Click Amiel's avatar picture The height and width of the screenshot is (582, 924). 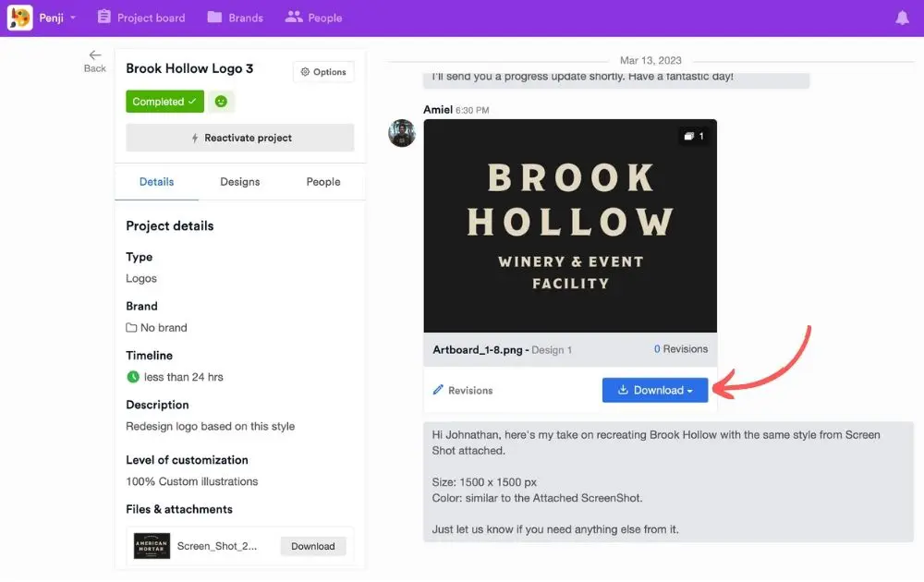pyautogui.click(x=402, y=133)
